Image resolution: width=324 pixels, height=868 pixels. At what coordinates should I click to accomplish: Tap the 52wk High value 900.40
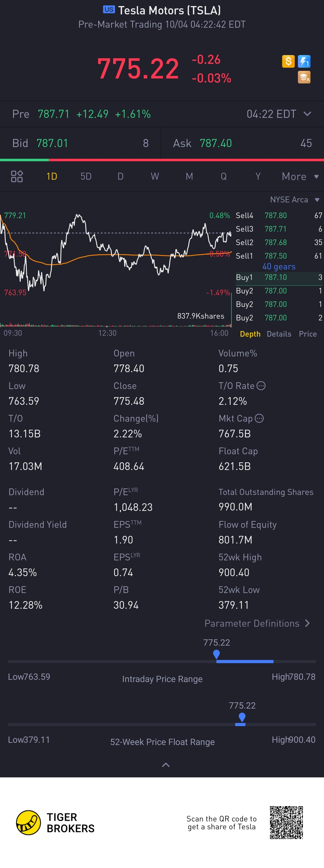point(234,573)
